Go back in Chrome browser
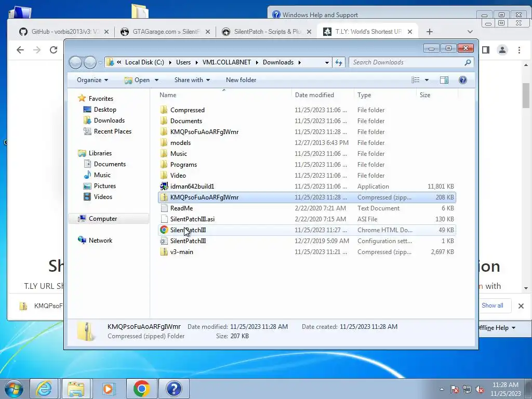This screenshot has height=399, width=532. pyautogui.click(x=20, y=50)
